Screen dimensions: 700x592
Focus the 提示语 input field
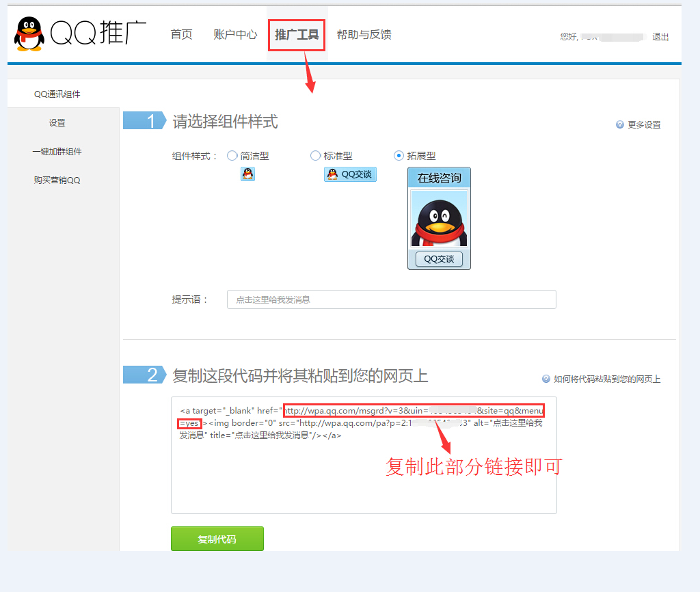(x=392, y=299)
